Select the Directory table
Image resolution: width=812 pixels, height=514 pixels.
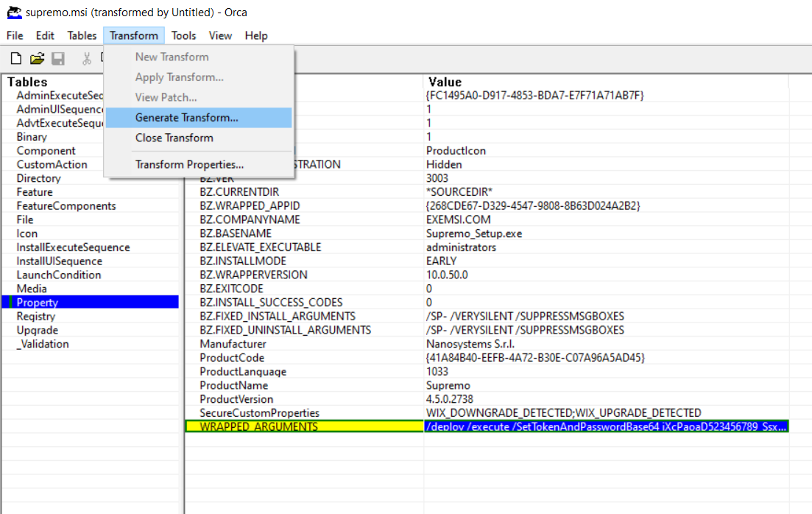[x=38, y=178]
